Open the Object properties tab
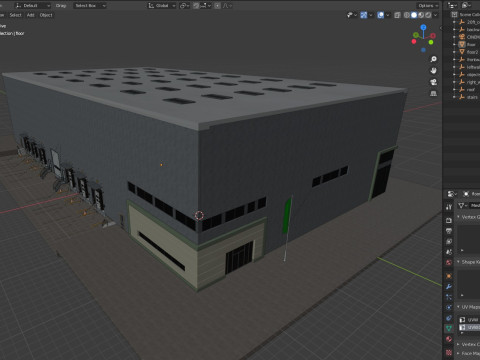This screenshot has height=360, width=480. pyautogui.click(x=449, y=276)
